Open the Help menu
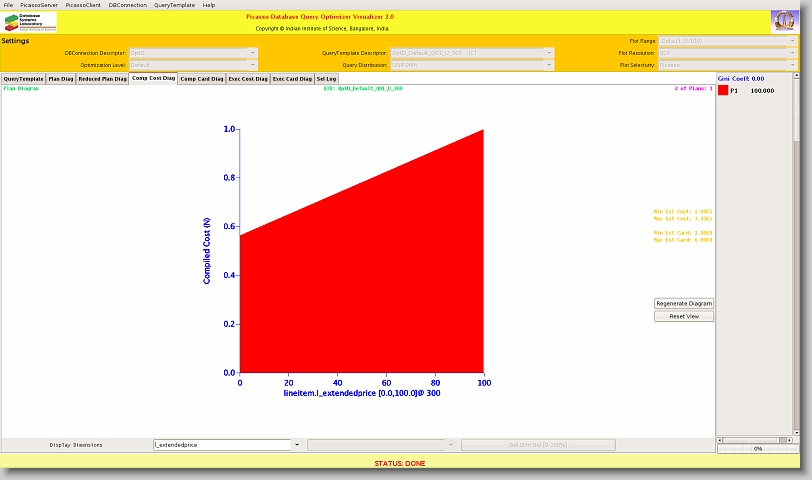Screen dimensions: 812x480 (x=209, y=5)
